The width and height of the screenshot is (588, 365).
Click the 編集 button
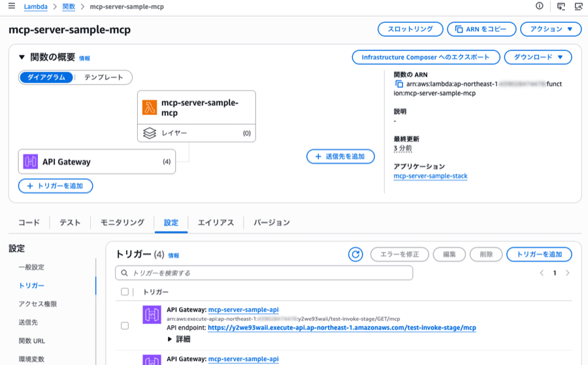449,254
